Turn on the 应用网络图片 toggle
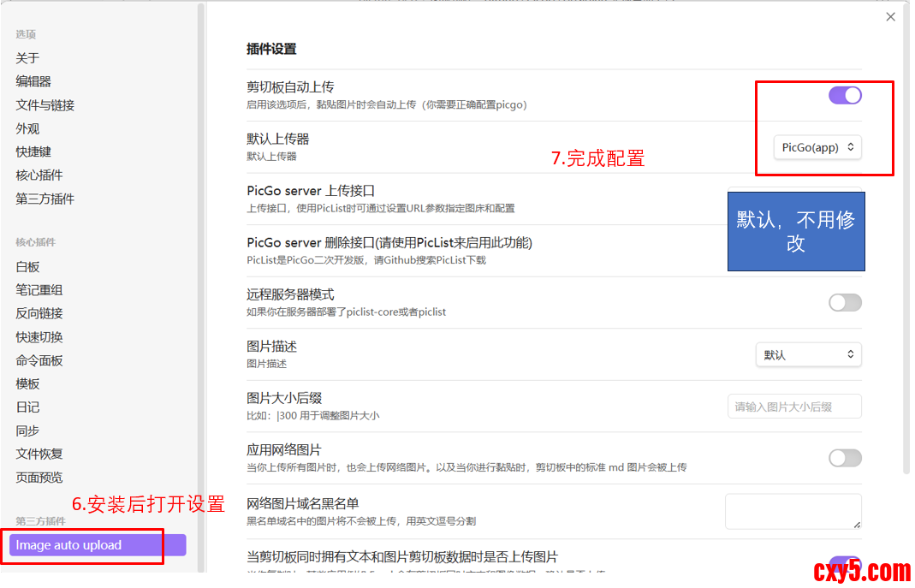 (x=844, y=458)
